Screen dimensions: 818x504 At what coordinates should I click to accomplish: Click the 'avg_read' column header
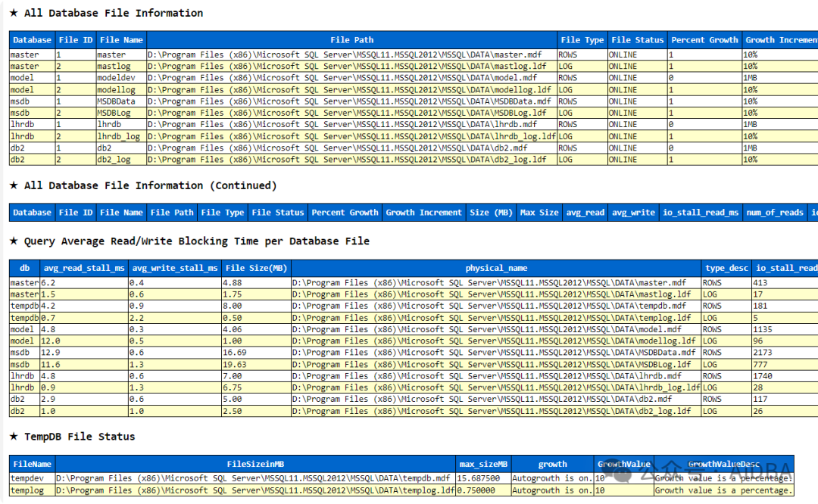click(x=585, y=213)
